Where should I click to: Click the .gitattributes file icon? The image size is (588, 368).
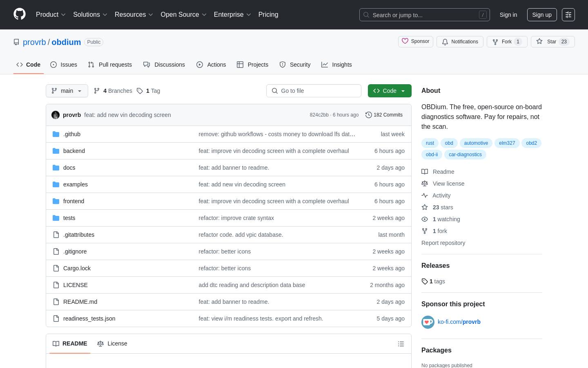click(56, 235)
